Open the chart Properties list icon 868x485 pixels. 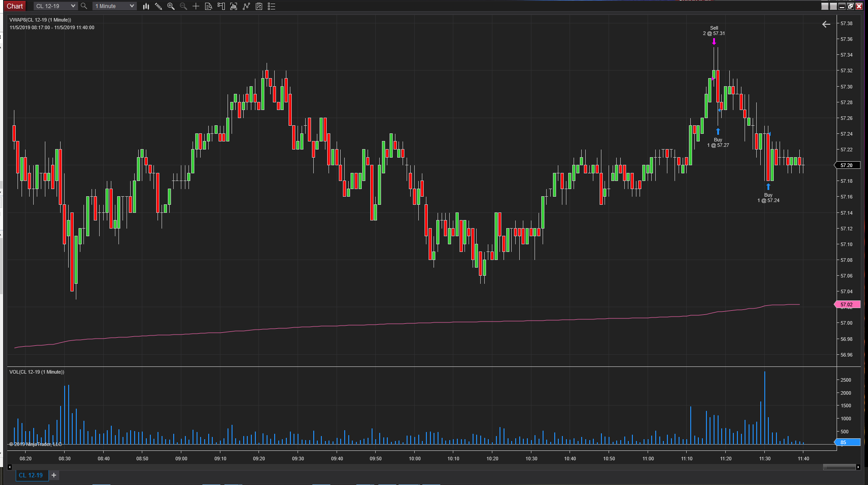tap(272, 6)
